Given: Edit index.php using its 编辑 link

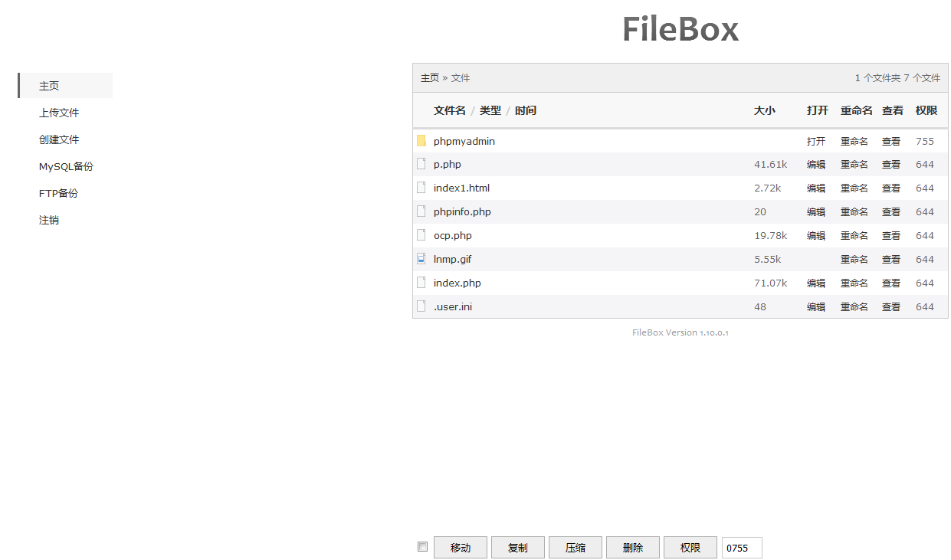Looking at the screenshot, I should coord(815,283).
